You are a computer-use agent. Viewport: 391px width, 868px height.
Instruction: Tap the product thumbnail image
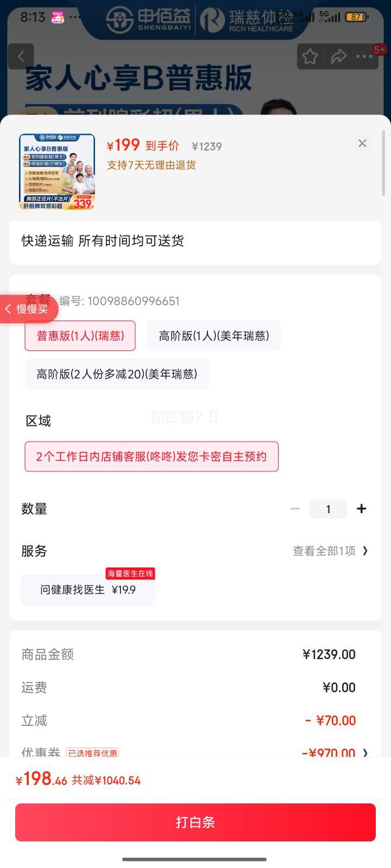coord(57,171)
